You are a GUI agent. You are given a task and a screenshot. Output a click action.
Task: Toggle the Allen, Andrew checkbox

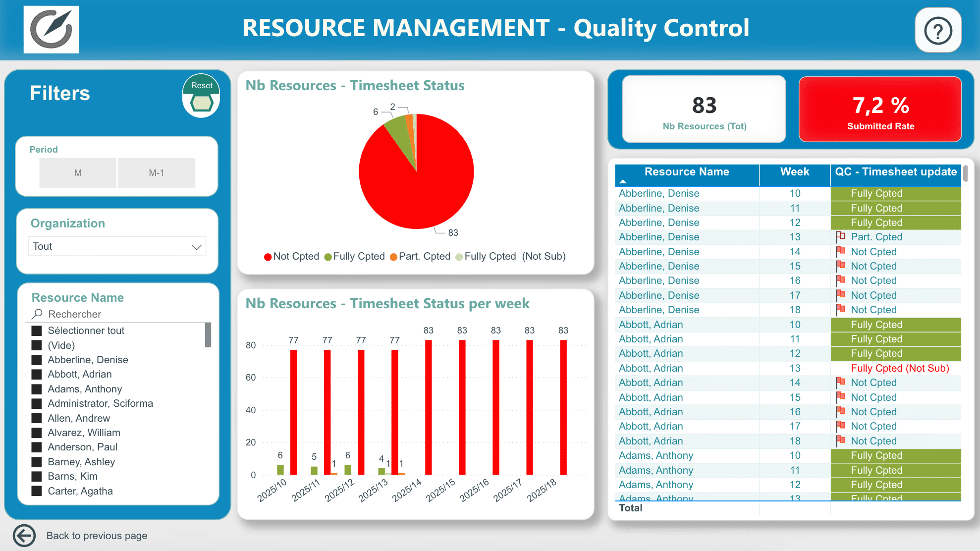pos(37,418)
